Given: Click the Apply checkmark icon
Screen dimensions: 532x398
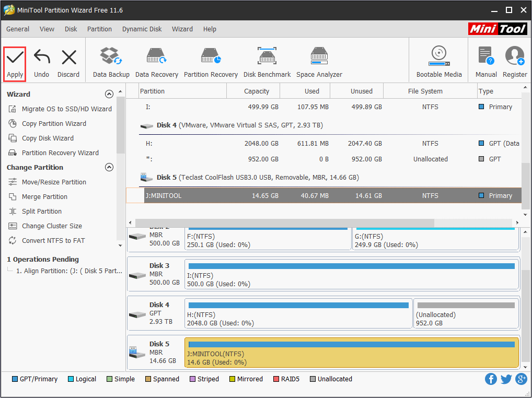Looking at the screenshot, I should click(x=15, y=57).
